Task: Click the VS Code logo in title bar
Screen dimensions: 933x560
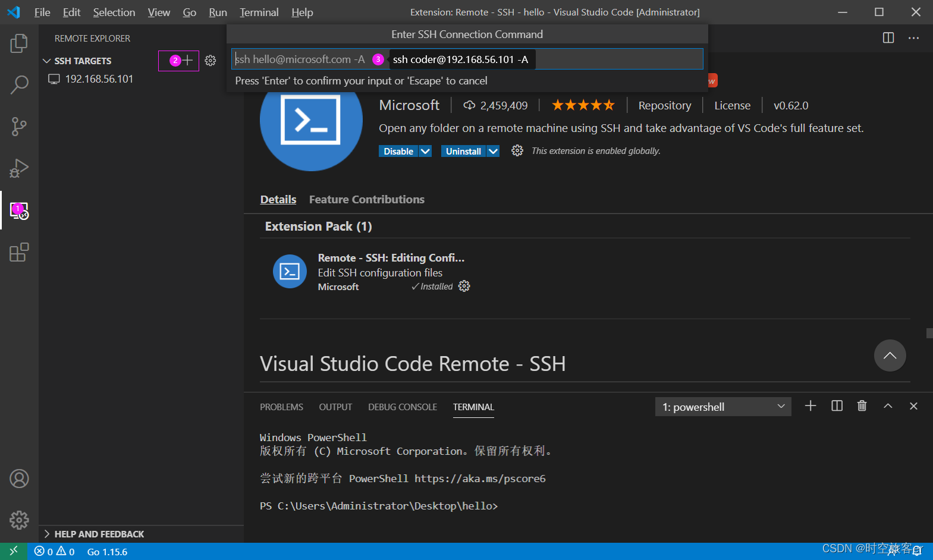Action: coord(13,12)
